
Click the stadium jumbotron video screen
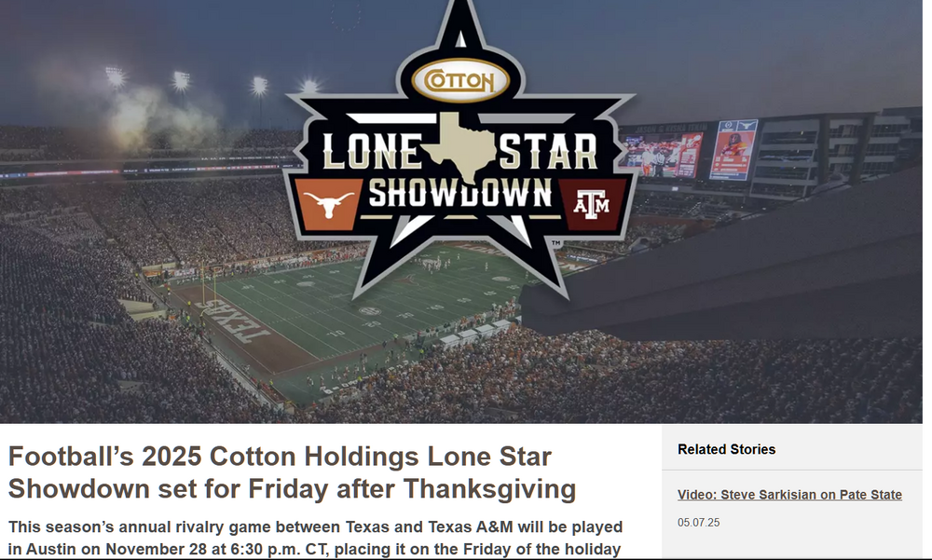point(662,154)
